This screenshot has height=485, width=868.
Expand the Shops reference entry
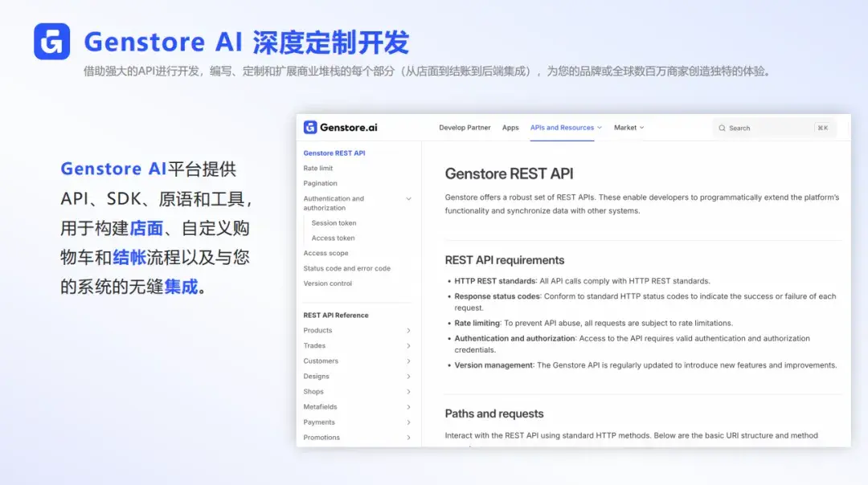pos(410,391)
